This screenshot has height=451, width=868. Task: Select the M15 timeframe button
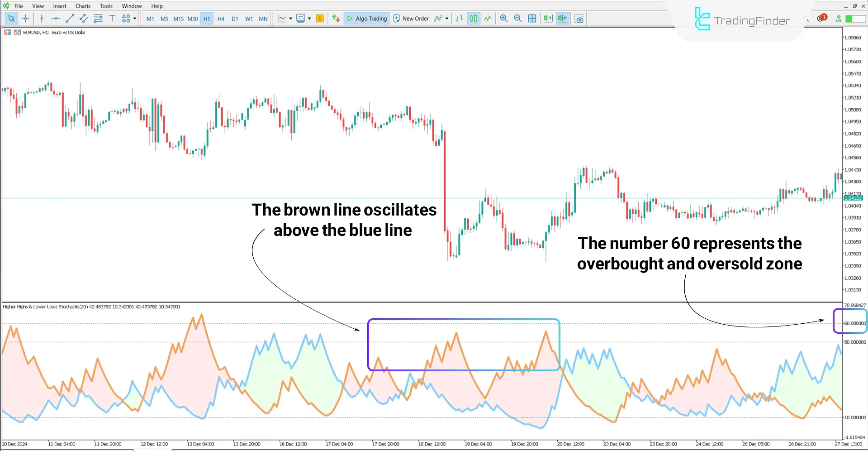pyautogui.click(x=178, y=19)
